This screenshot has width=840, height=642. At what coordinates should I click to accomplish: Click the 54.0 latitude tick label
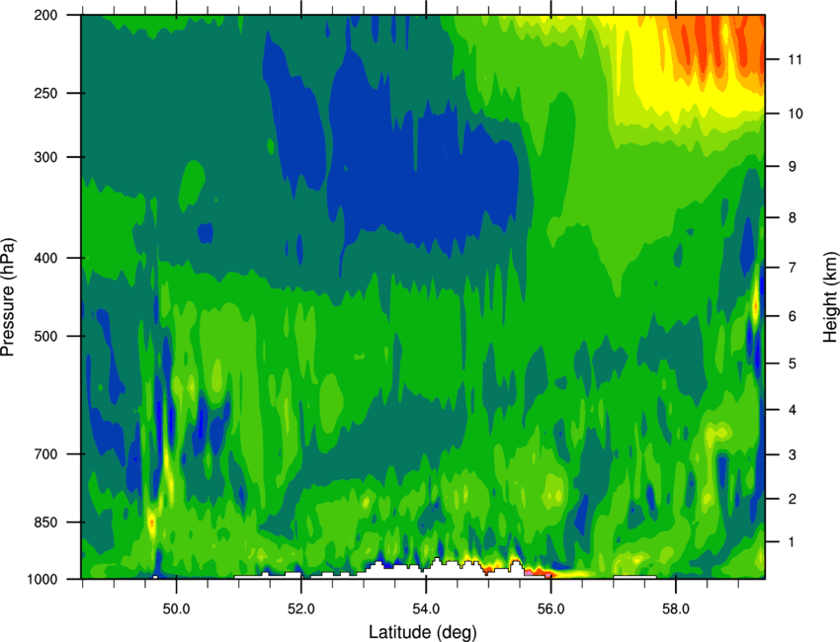pyautogui.click(x=427, y=608)
